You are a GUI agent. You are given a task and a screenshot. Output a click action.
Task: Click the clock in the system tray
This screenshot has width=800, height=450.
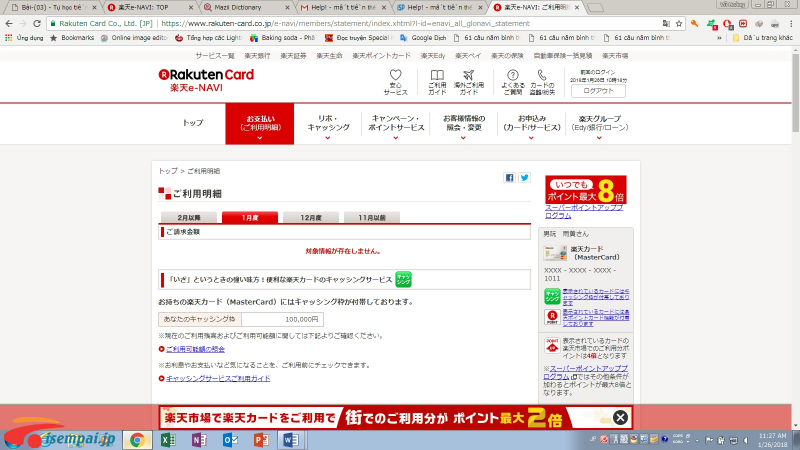click(x=772, y=440)
